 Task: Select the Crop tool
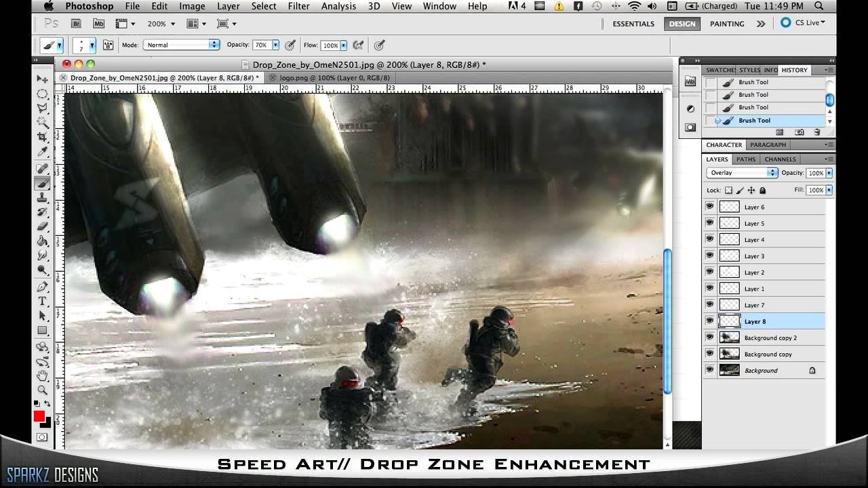43,137
